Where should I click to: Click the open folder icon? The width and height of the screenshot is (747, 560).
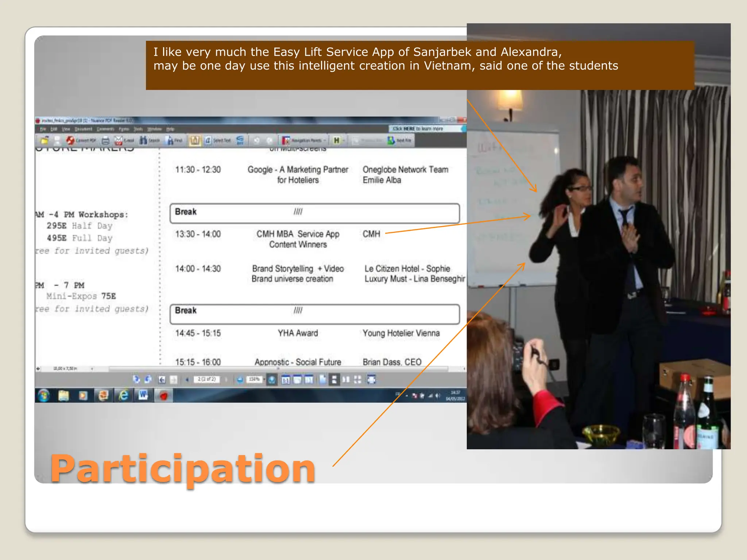44,140
